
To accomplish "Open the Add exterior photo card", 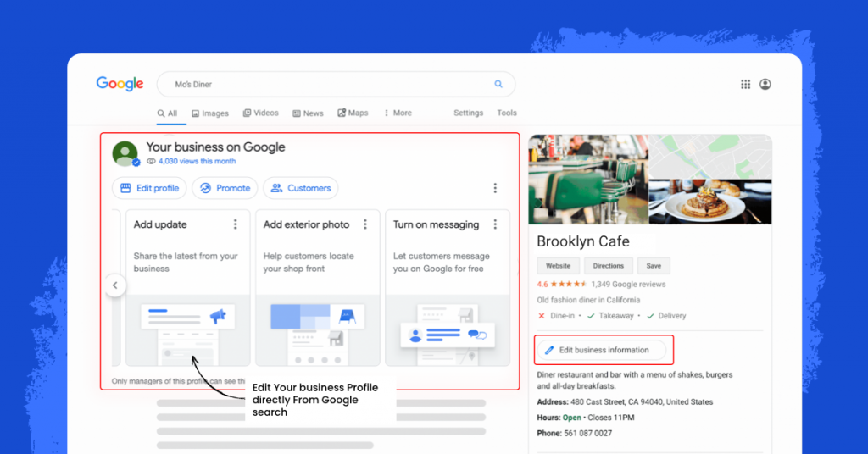I will click(318, 287).
